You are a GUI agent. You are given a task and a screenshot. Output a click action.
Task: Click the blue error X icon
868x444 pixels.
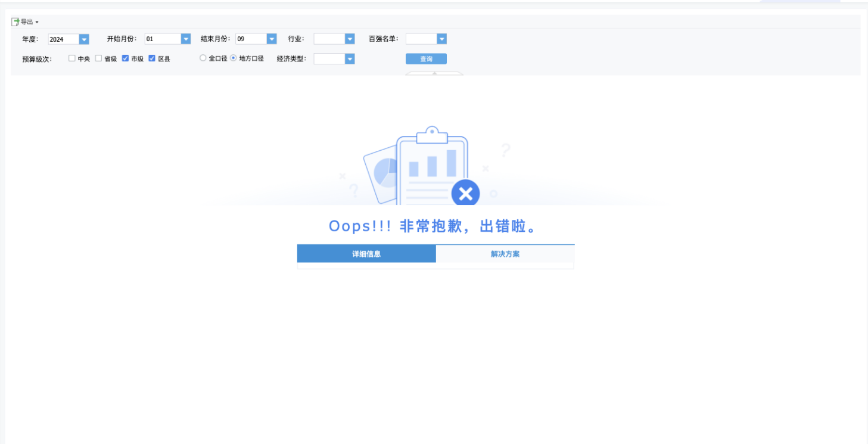pos(465,193)
